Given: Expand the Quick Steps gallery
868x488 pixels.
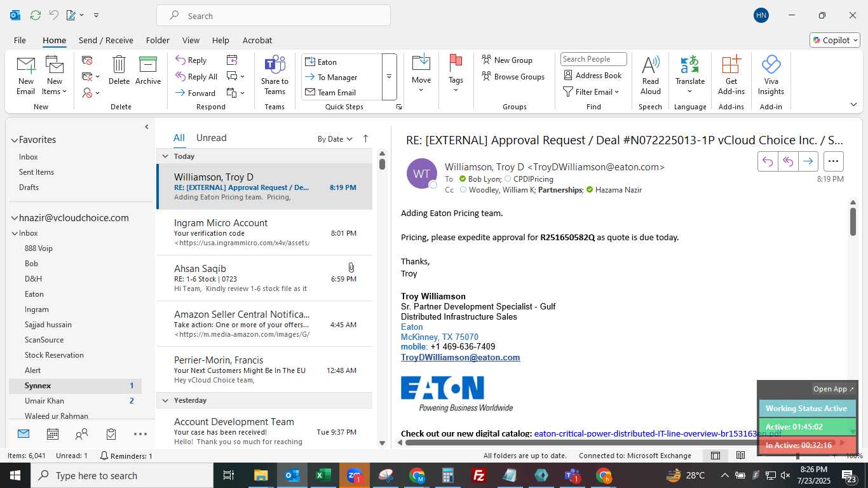Looking at the screenshot, I should pos(389,77).
